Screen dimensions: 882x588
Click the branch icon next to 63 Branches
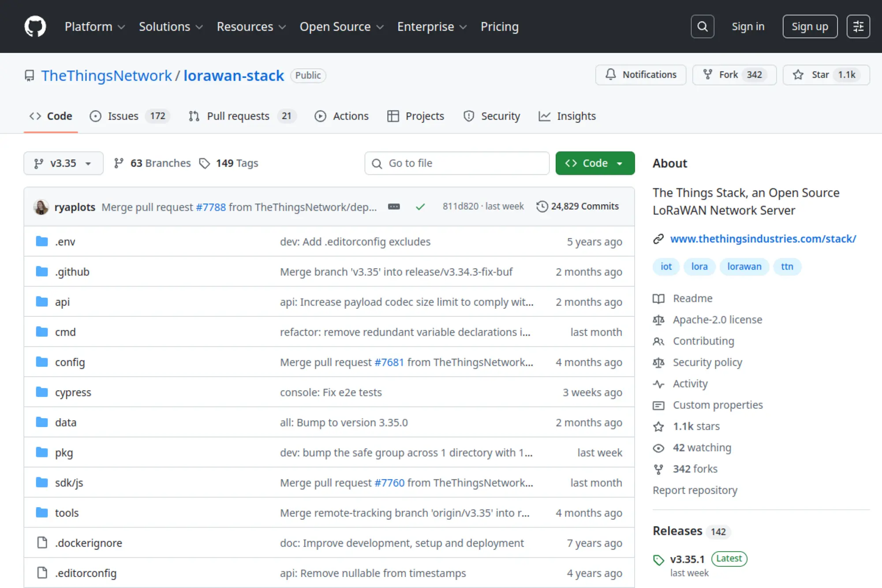coord(119,163)
